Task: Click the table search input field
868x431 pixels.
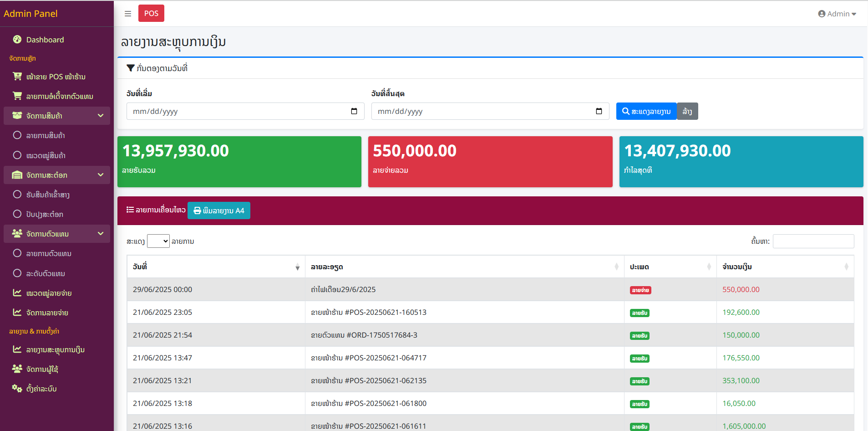Action: [813, 241]
